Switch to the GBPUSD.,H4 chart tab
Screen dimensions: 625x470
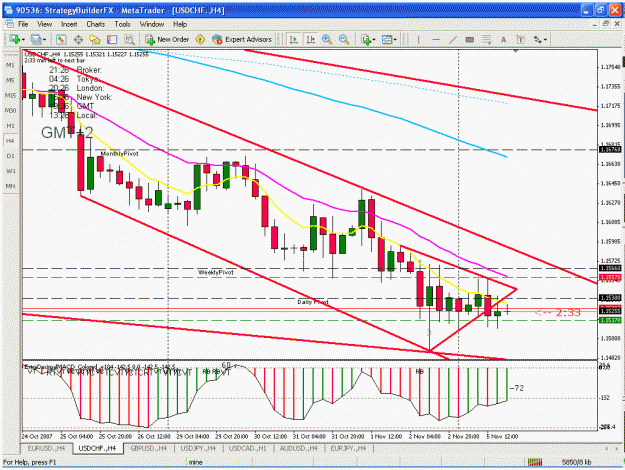coord(148,448)
